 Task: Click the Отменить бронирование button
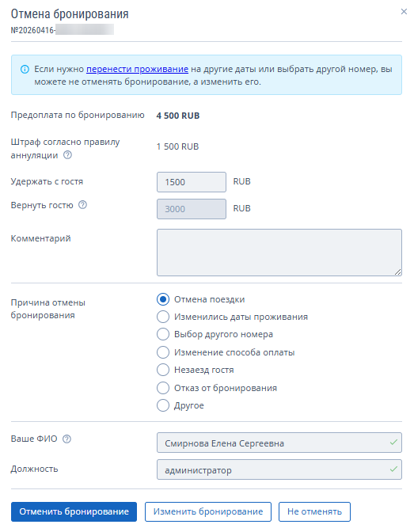[x=74, y=511]
